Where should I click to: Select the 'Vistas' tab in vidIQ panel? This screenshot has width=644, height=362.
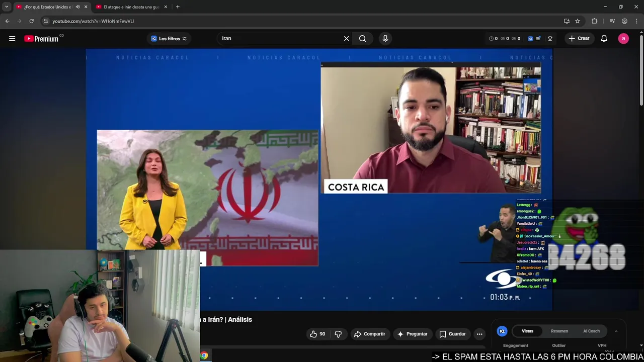527,331
